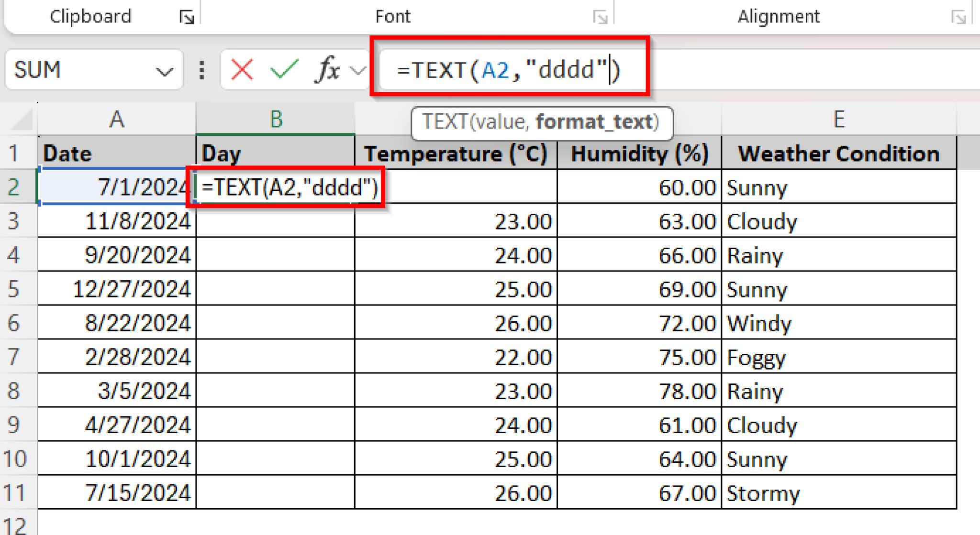The width and height of the screenshot is (980, 535).
Task: Open the Clipboard dialog launcher icon
Action: pos(188,16)
